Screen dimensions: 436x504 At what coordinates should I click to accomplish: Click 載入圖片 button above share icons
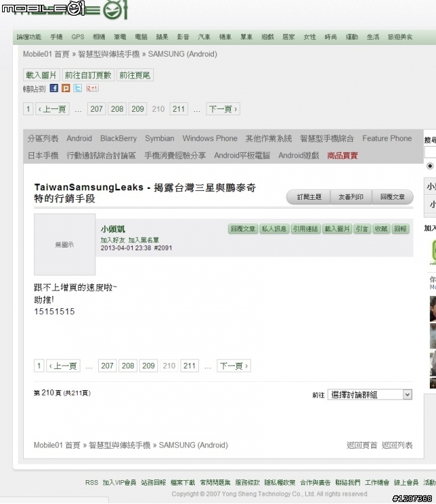(41, 75)
